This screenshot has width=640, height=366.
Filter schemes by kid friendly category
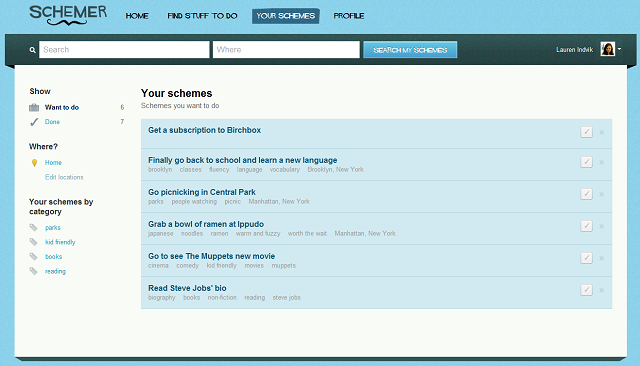(x=60, y=242)
